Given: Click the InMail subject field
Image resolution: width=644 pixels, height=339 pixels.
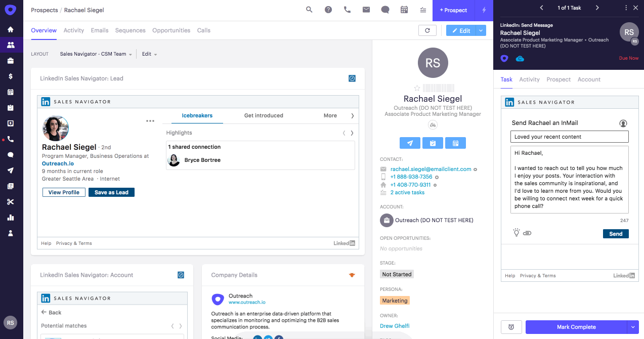Looking at the screenshot, I should (x=569, y=137).
